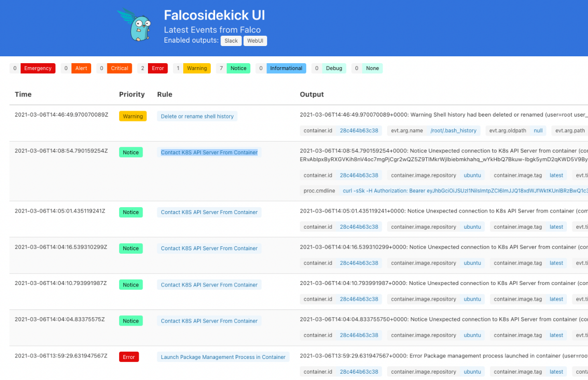
Task: Click the ubuntu repository value in 14:08:54 row
Action: click(x=472, y=175)
